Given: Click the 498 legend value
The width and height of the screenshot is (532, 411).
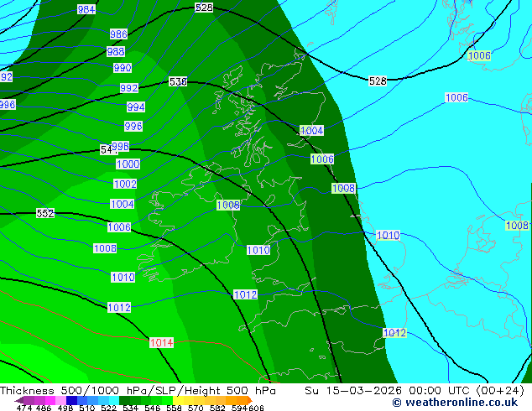Looking at the screenshot, I should [x=65, y=408].
